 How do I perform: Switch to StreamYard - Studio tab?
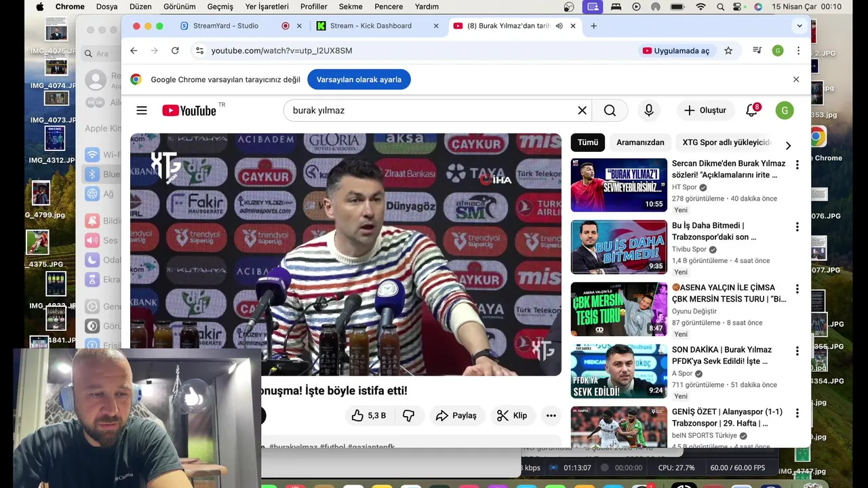[x=226, y=26]
